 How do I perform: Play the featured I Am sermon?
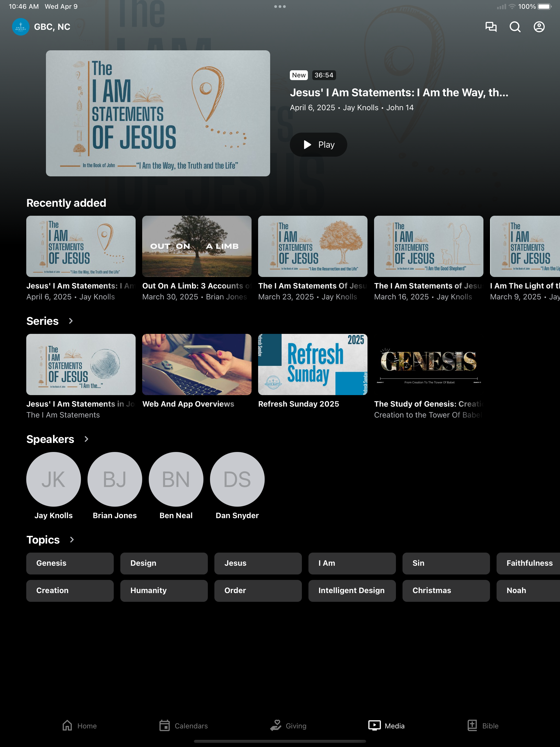[x=319, y=145]
